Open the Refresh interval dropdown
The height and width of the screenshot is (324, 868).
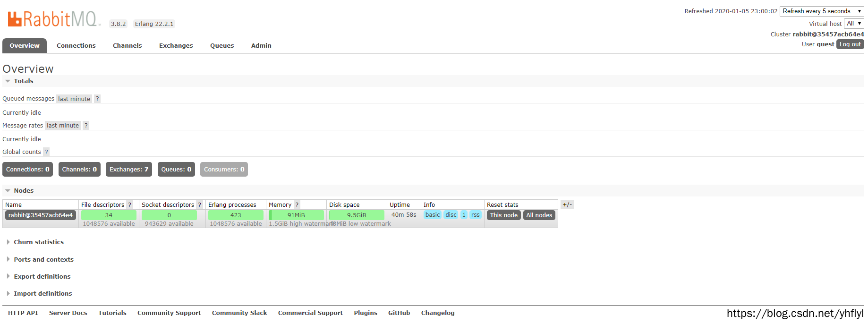[822, 11]
